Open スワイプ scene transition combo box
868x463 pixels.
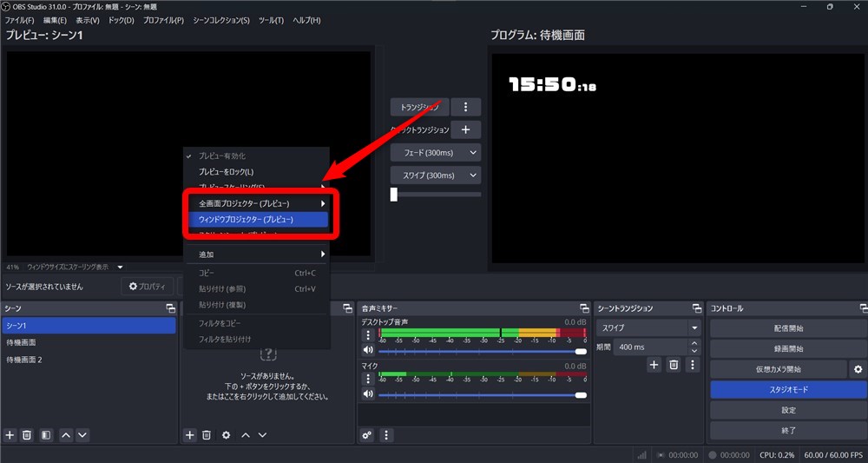[648, 327]
